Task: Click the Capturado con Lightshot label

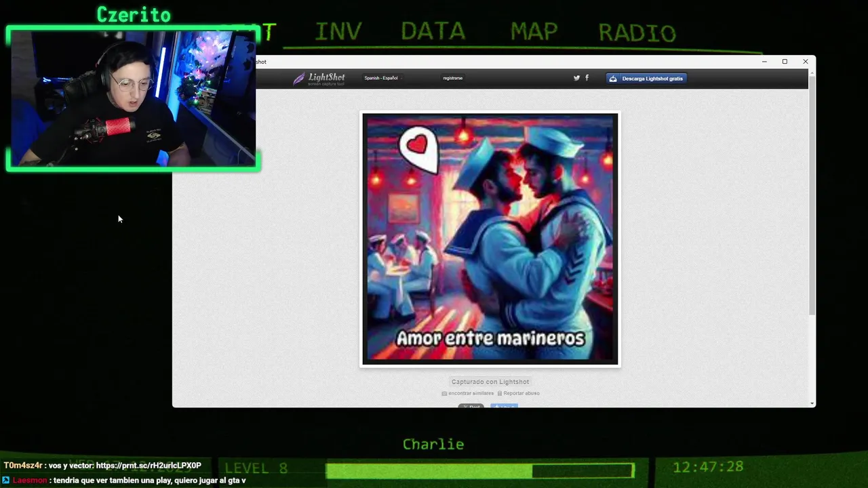Action: click(x=490, y=382)
